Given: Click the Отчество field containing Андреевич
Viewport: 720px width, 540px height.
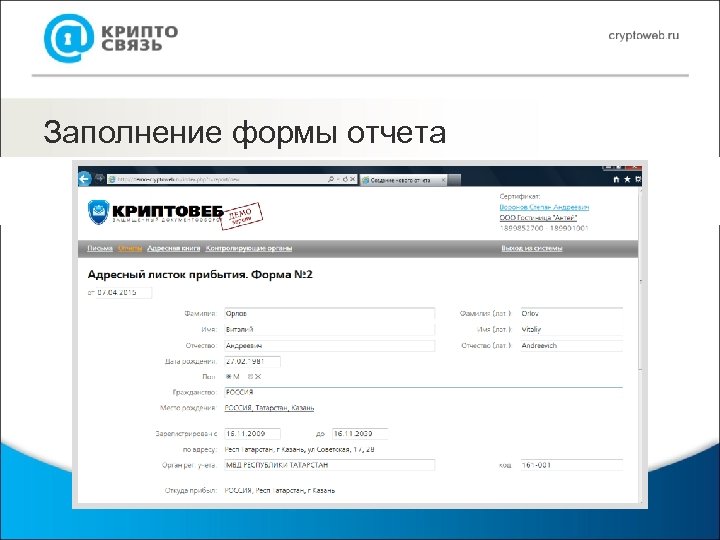Looking at the screenshot, I should click(x=329, y=346).
